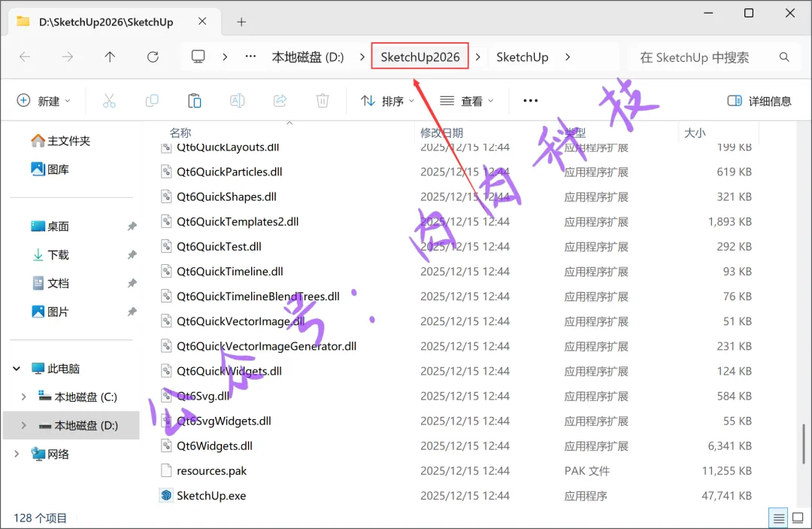Click the resources.pak file icon
The image size is (812, 529).
166,470
